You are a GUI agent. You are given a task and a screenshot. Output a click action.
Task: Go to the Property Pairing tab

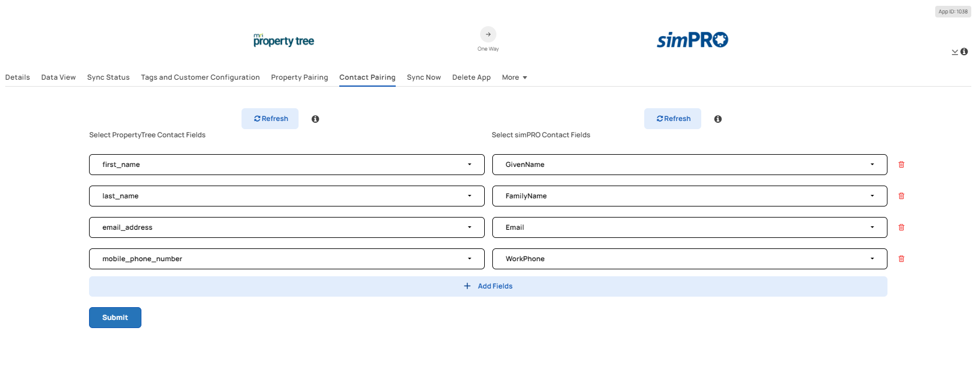[300, 77]
